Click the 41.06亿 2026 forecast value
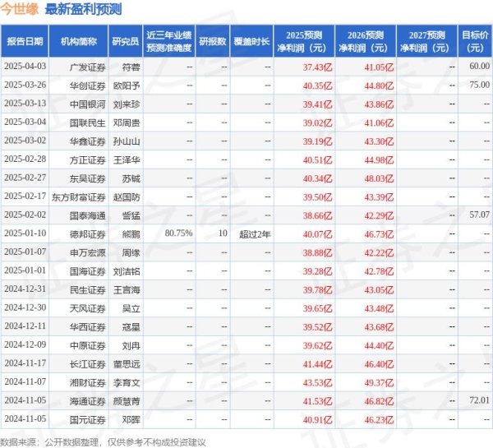Screen dimensions: 493x448 coord(379,122)
